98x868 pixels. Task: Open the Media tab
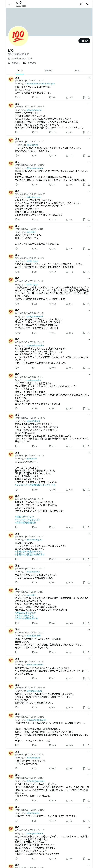78,71
